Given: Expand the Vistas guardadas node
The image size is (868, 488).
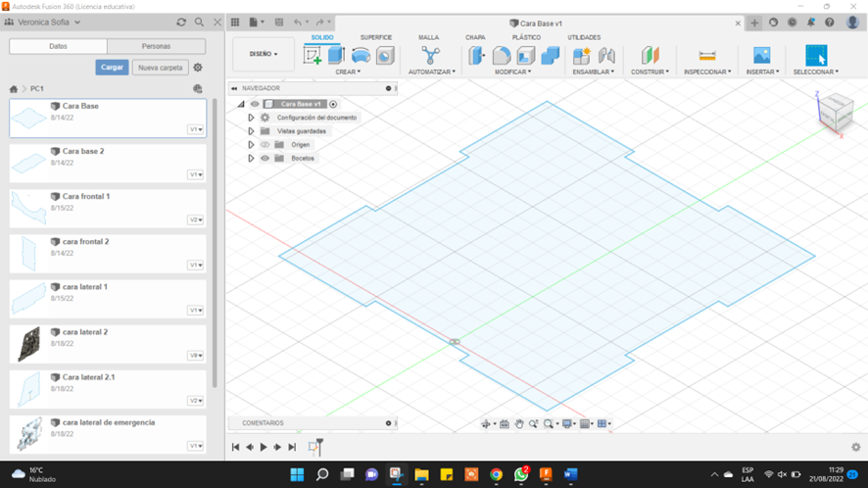Looking at the screenshot, I should [x=251, y=131].
